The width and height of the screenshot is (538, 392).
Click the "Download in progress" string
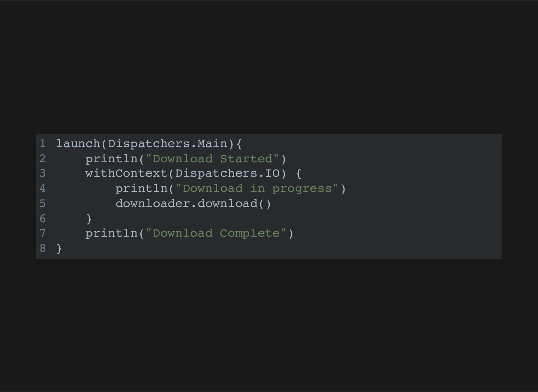[x=257, y=188]
